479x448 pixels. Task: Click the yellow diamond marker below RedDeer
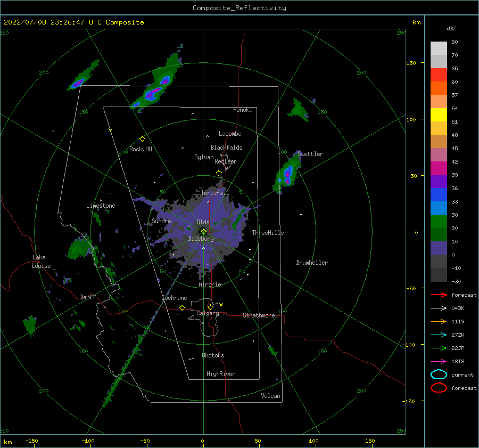point(219,173)
